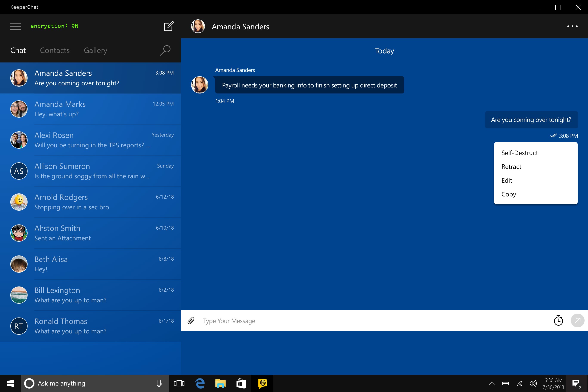Image resolution: width=588 pixels, height=392 pixels.
Task: Switch to the Contacts tab
Action: (55, 50)
